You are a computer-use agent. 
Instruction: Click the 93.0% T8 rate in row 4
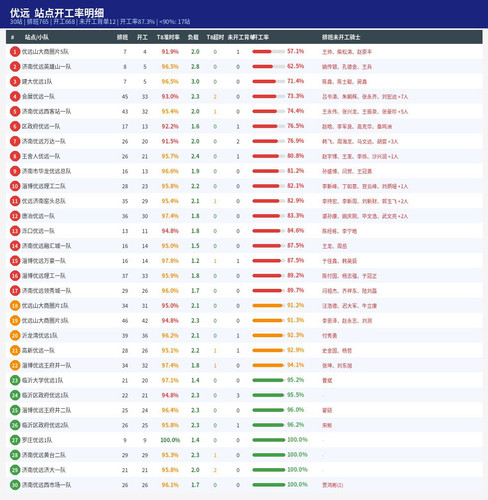point(170,97)
